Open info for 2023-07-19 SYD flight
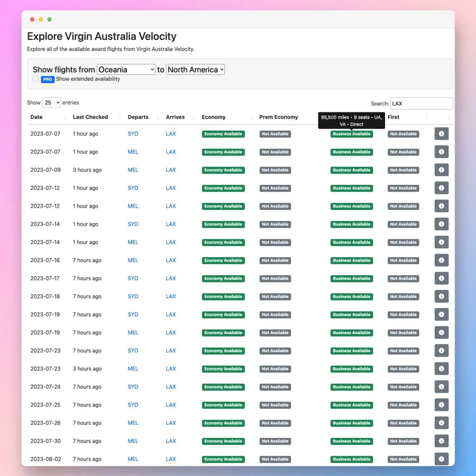 pos(441,315)
